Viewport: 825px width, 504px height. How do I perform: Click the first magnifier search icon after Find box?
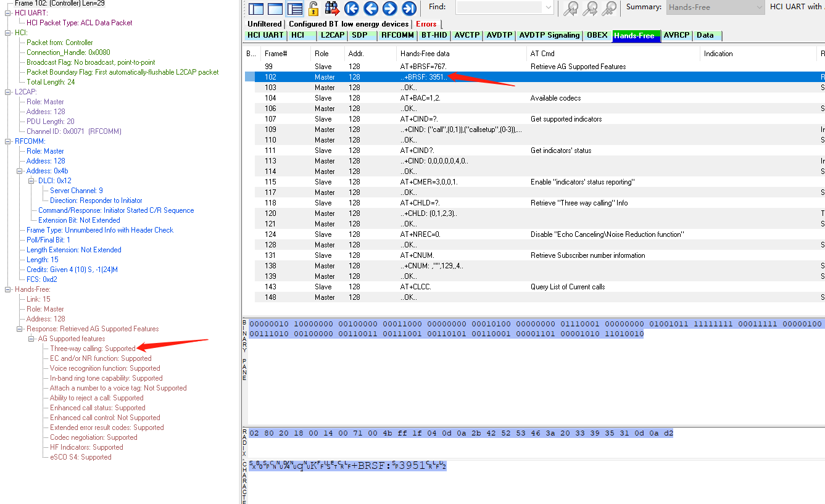coord(571,8)
